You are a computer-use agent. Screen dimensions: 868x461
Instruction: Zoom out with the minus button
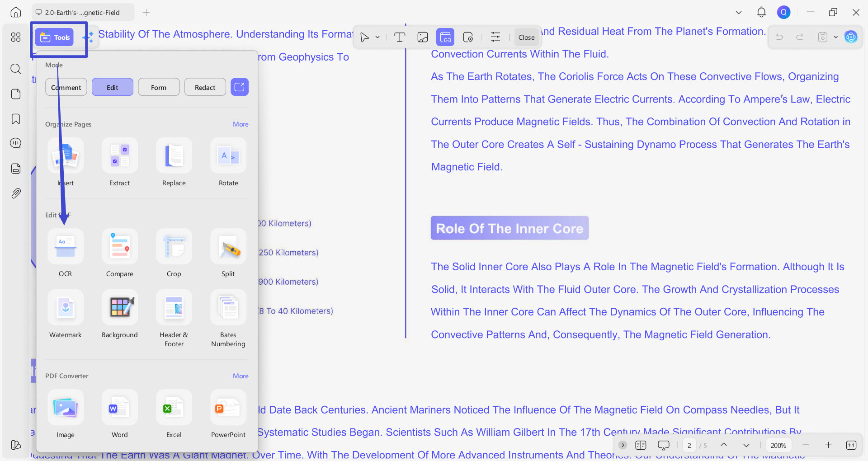(x=806, y=445)
